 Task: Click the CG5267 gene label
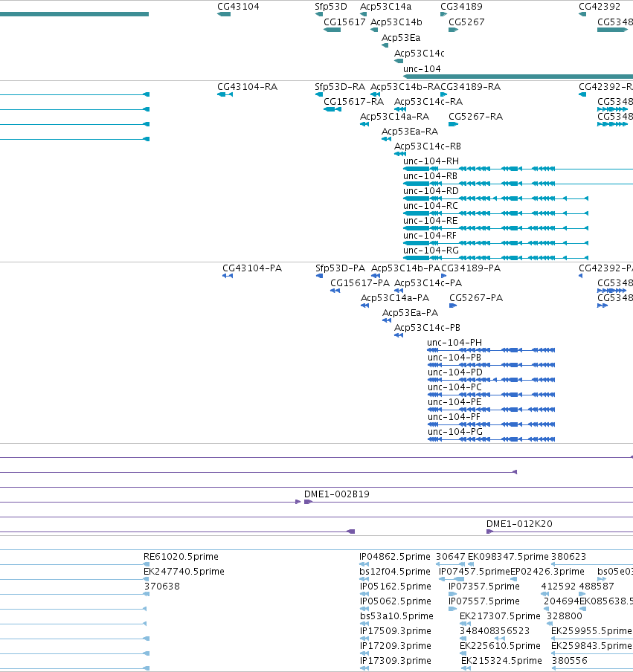466,22
